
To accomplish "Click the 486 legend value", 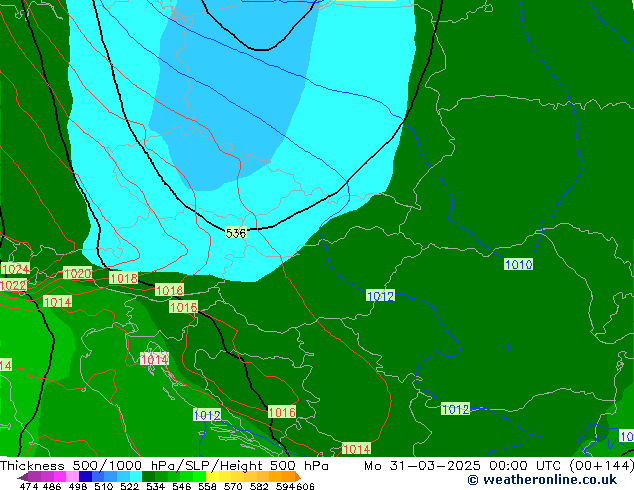I will (x=52, y=486).
